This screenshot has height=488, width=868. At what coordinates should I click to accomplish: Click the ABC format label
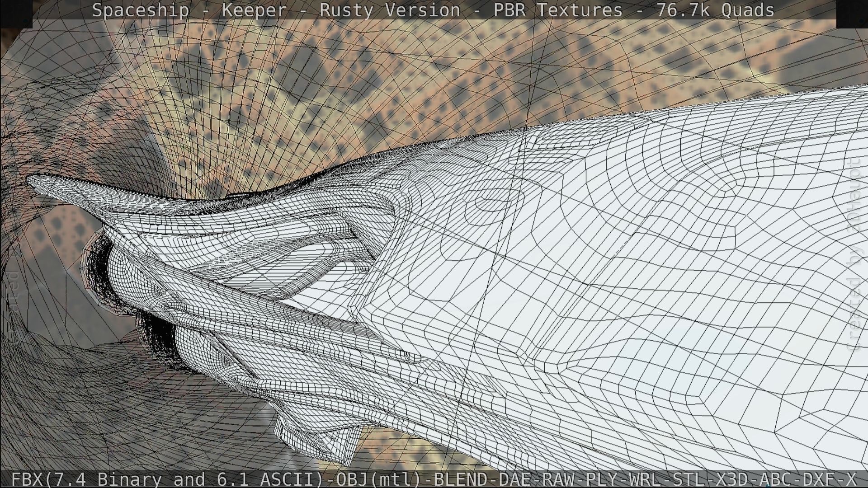pyautogui.click(x=776, y=479)
